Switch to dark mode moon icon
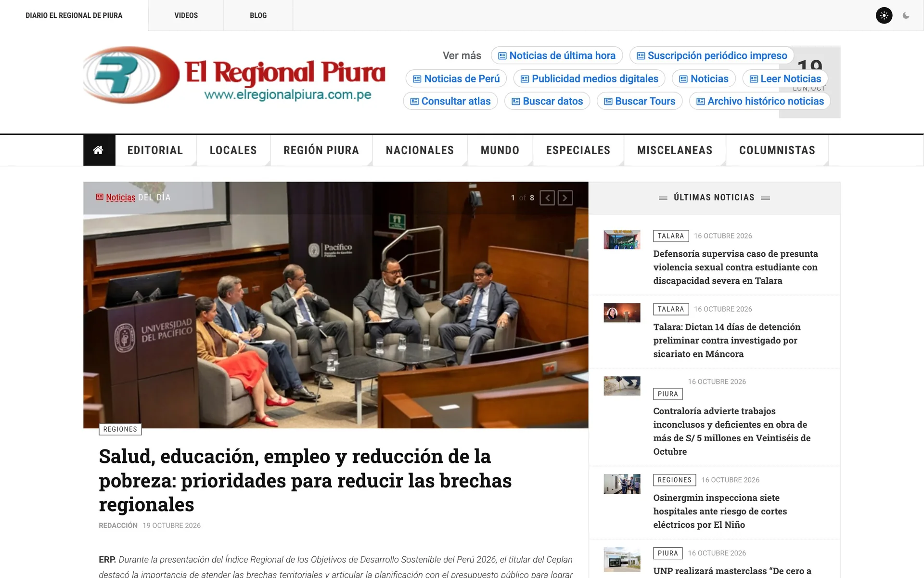 [906, 15]
